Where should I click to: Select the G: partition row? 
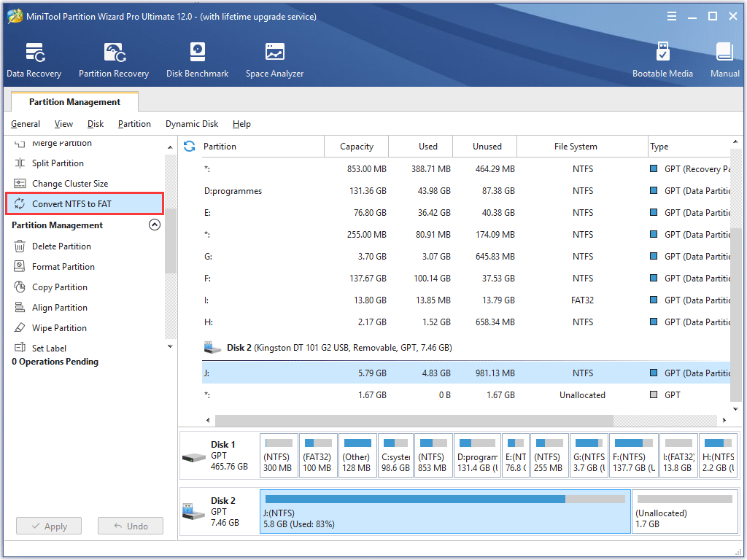coord(466,257)
